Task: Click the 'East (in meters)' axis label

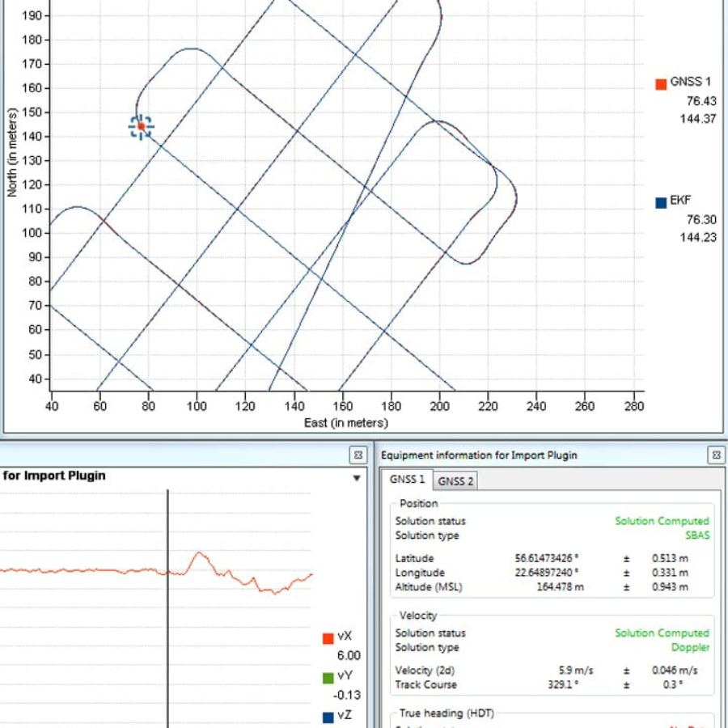Action: pyautogui.click(x=345, y=423)
